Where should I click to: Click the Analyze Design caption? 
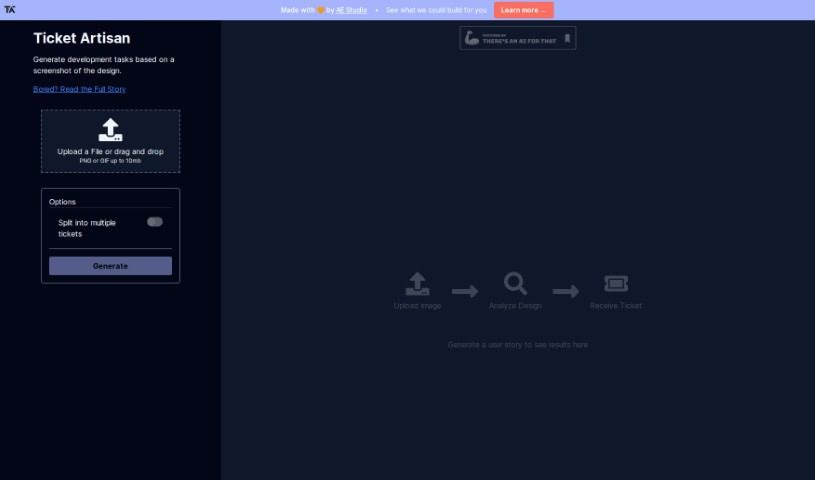515,306
